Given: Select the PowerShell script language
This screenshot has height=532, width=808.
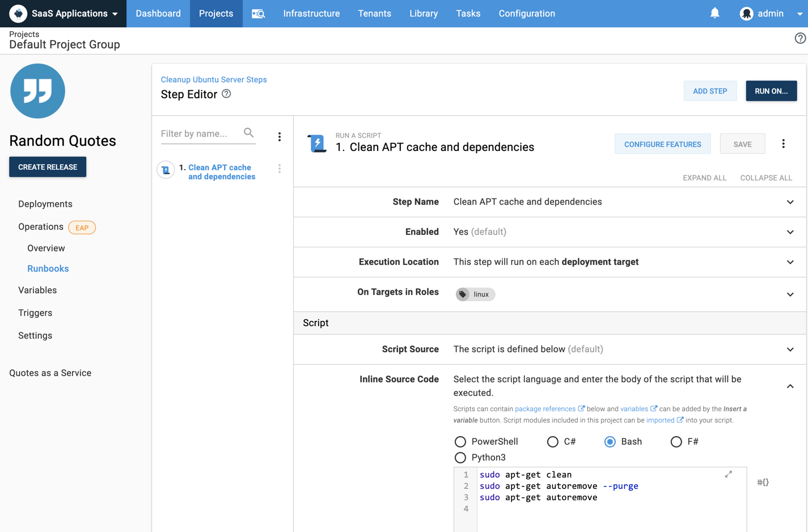Looking at the screenshot, I should [x=460, y=442].
